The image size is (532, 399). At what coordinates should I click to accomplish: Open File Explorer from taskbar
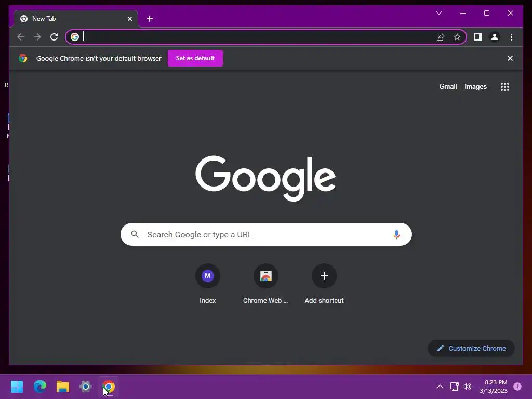tap(63, 387)
